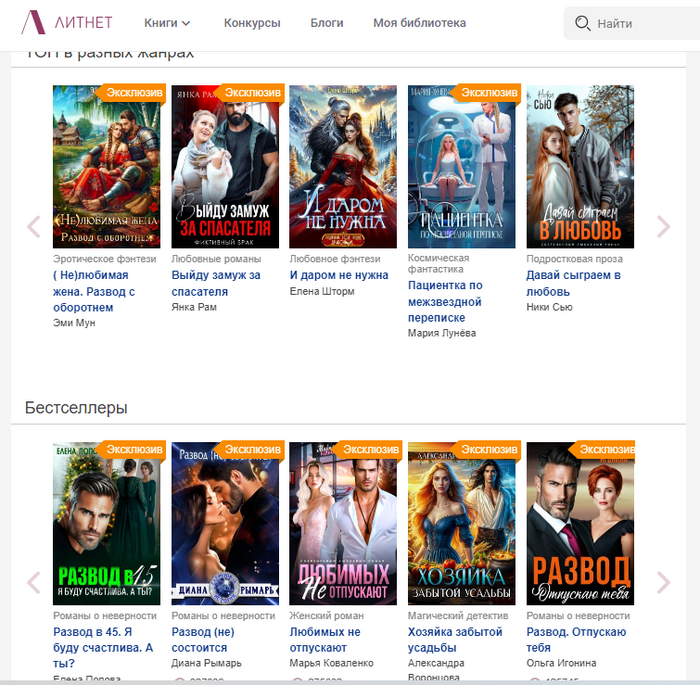This screenshot has height=685, width=700.
Task: Open cover of Хозяйка забытой усадьбы
Action: point(462,523)
